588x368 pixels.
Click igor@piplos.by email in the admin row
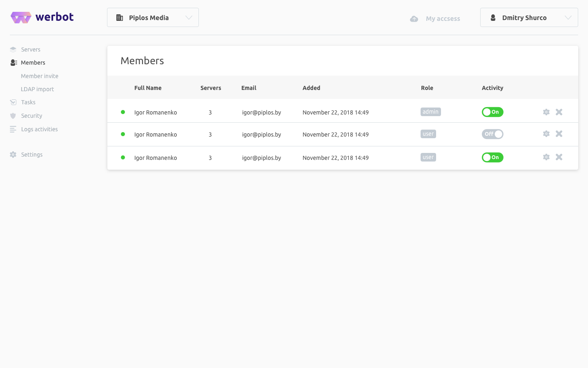point(261,112)
